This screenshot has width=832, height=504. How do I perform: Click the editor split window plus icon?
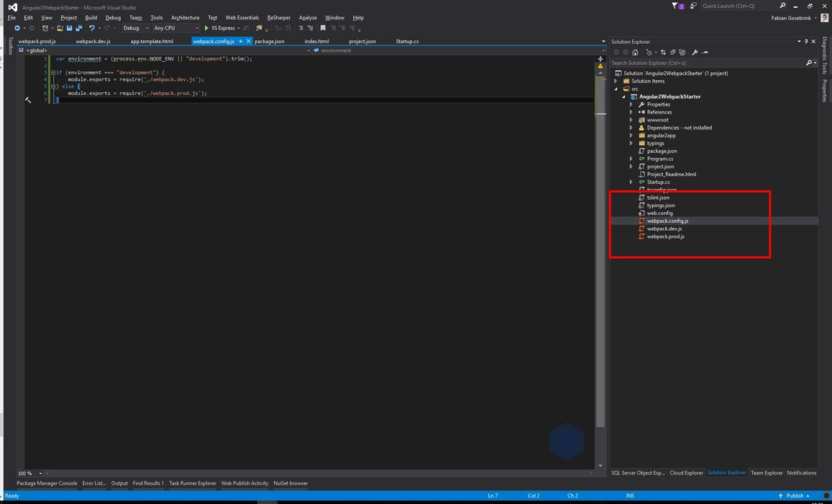pyautogui.click(x=600, y=59)
